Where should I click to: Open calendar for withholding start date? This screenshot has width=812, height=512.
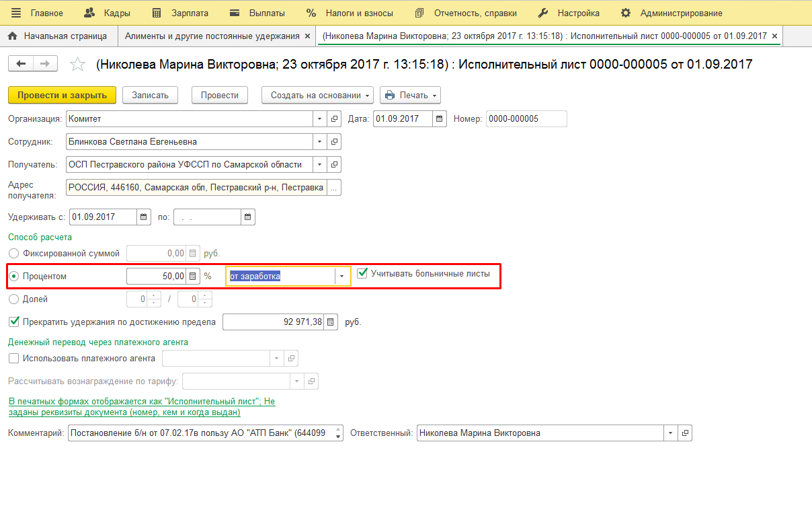coord(144,217)
